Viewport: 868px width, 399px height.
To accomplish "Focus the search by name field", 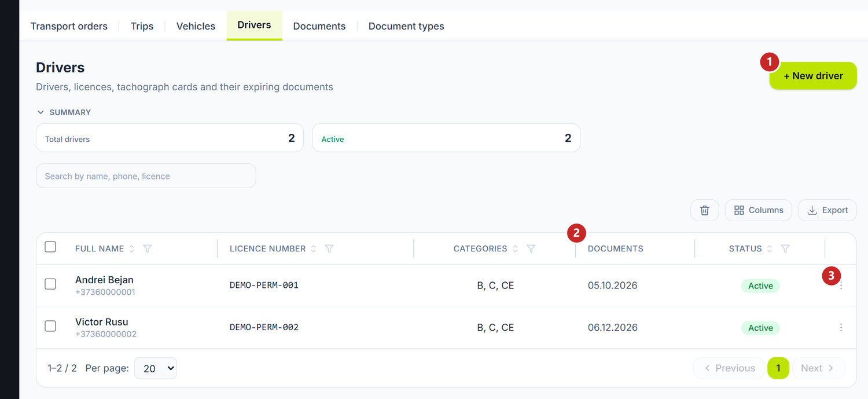I will coord(146,176).
